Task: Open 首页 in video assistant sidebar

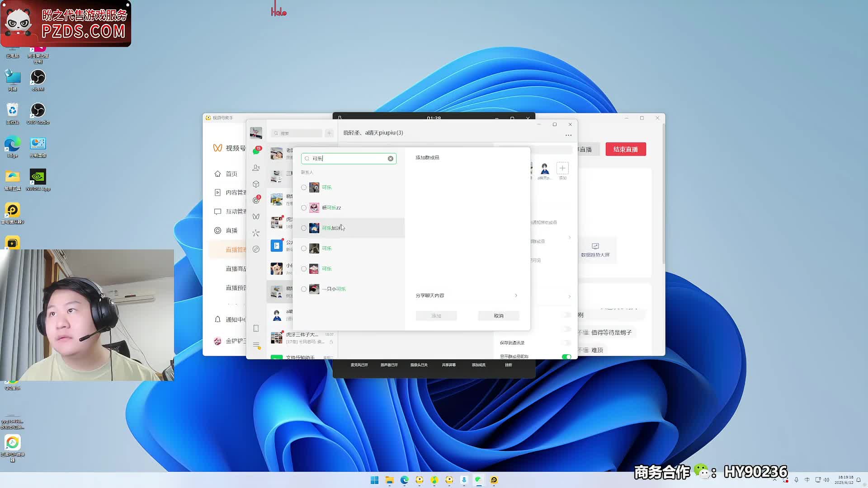Action: coord(231,174)
